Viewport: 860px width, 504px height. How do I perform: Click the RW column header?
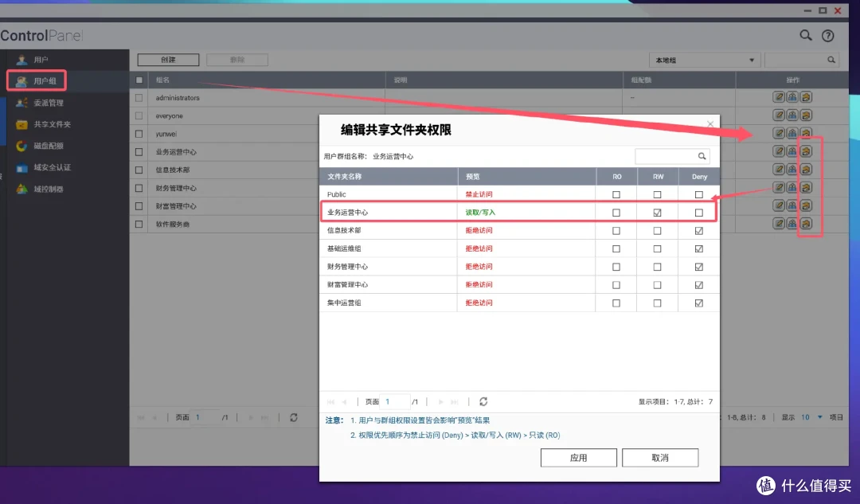(658, 177)
